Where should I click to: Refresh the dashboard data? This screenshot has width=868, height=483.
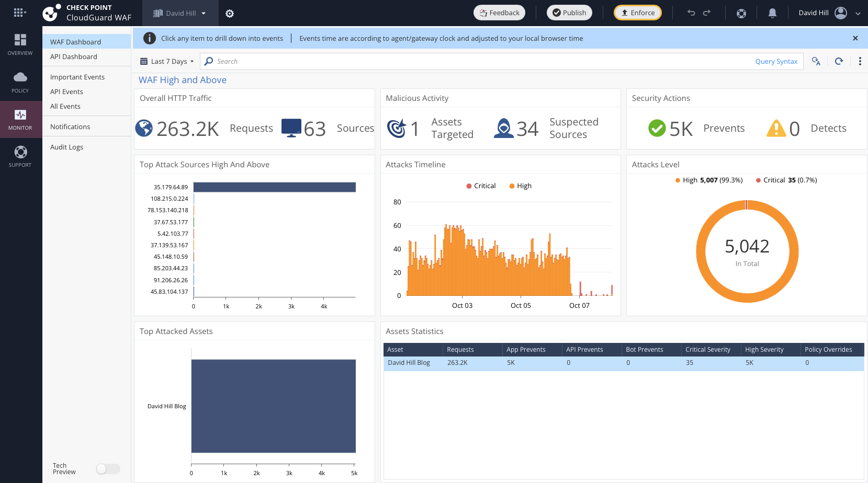[839, 61]
